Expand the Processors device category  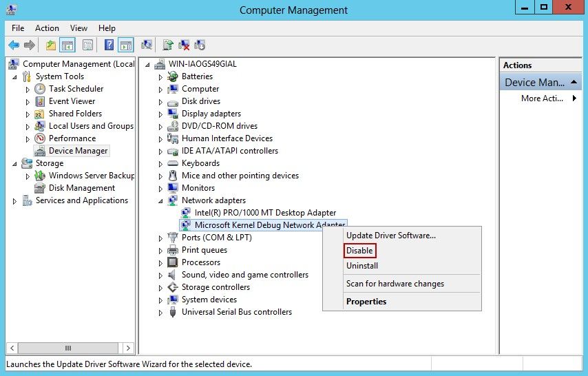[x=160, y=262]
